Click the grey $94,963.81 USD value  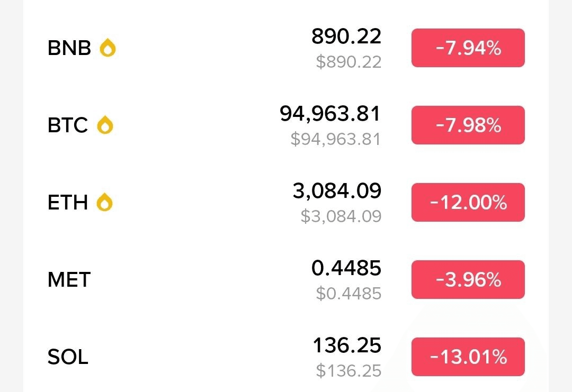336,139
